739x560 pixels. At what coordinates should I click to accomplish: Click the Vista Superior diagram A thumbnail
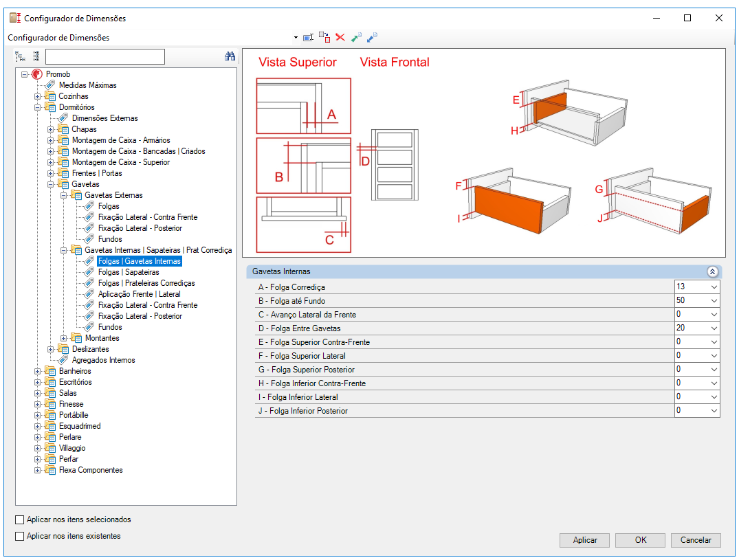pos(304,106)
